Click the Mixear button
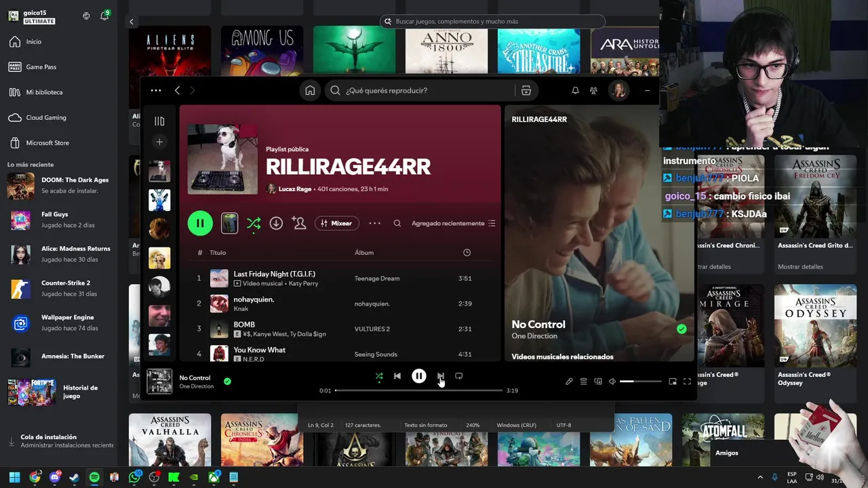This screenshot has width=868, height=488. coord(336,223)
